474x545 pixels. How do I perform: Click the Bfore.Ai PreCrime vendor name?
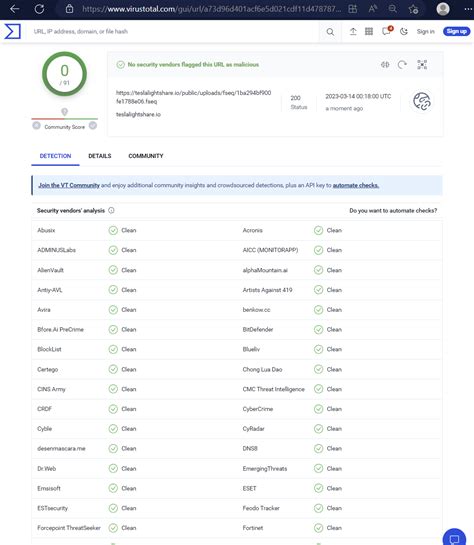click(x=60, y=330)
